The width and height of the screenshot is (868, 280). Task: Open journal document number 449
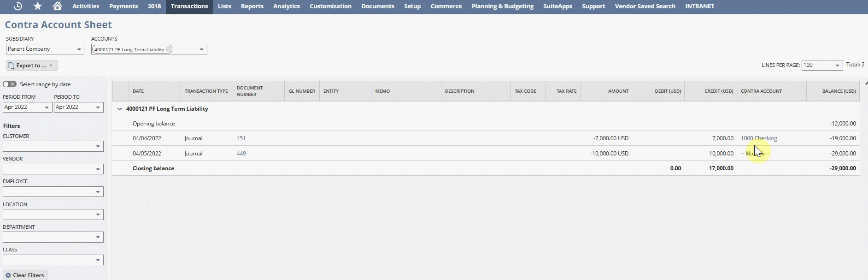[241, 154]
